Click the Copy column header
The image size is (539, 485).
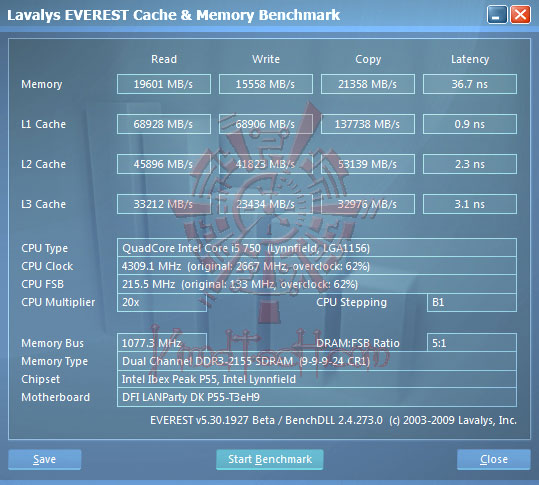(368, 59)
